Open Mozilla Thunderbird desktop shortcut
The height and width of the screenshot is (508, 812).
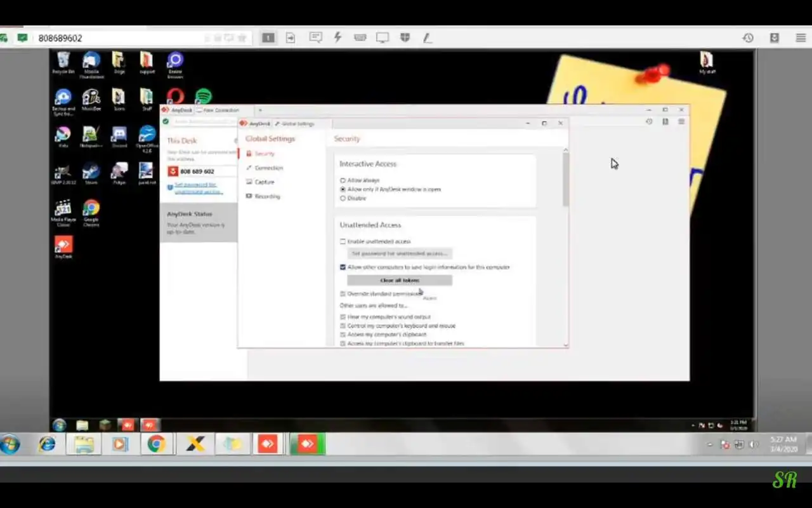(x=91, y=64)
